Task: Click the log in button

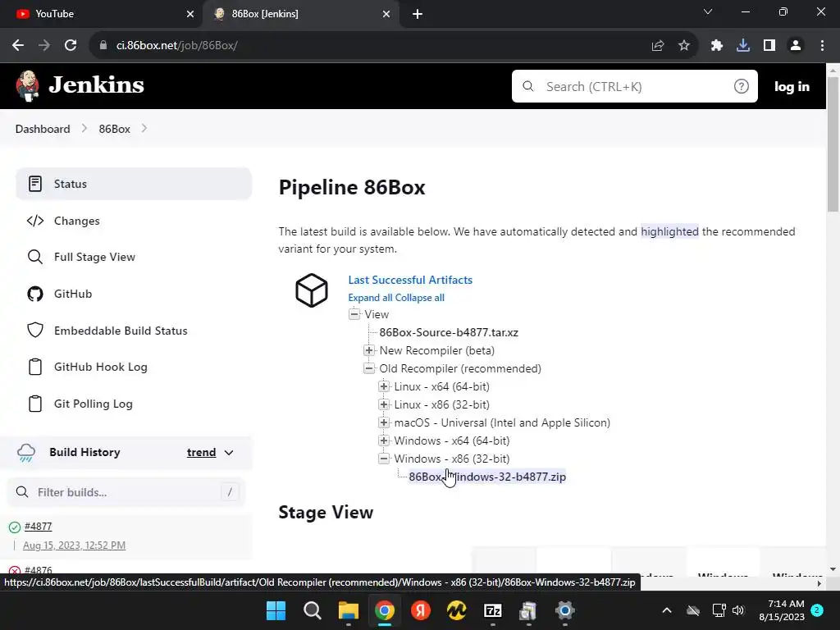Action: pos(792,86)
